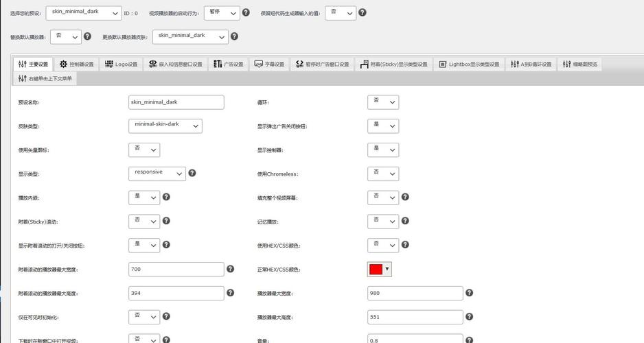This screenshot has width=644, height=343.
Task: Click help icon beside 记忆播放 dropdown
Action: point(405,221)
